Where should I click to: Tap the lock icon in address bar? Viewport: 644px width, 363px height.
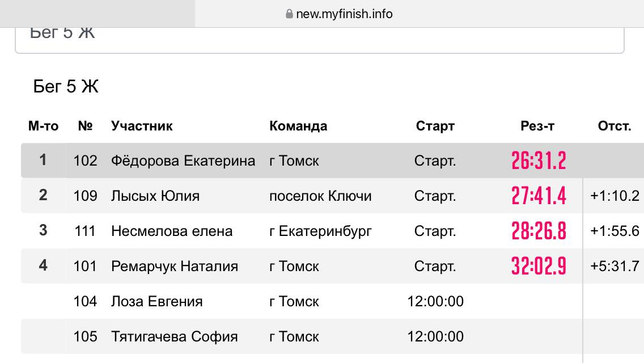pos(289,14)
